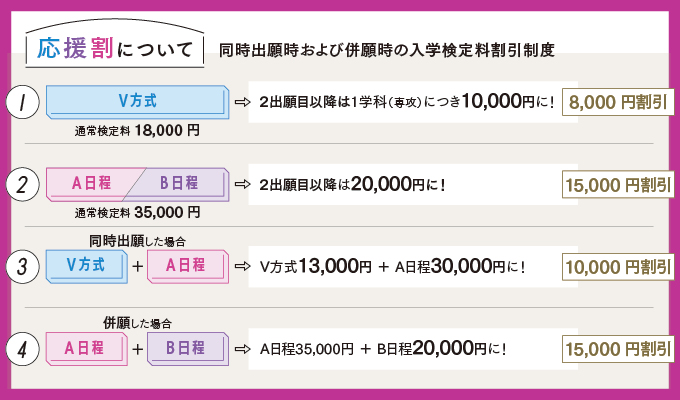Click the 15,000円割引 label in row 2
The height and width of the screenshot is (400, 680).
[618, 185]
